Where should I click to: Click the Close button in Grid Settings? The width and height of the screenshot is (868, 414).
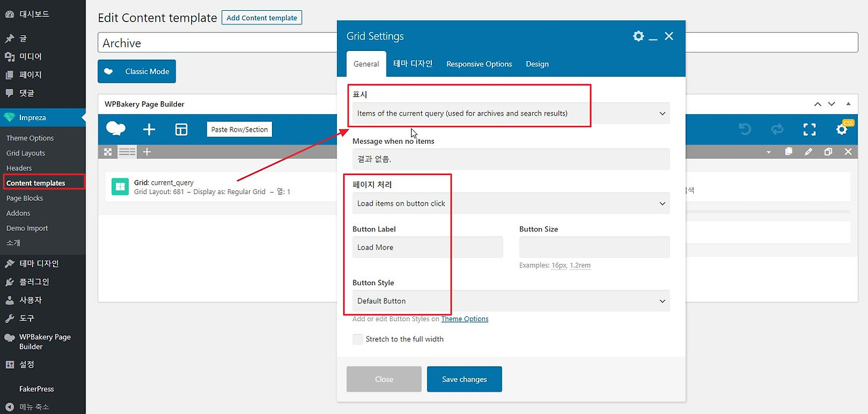click(384, 379)
